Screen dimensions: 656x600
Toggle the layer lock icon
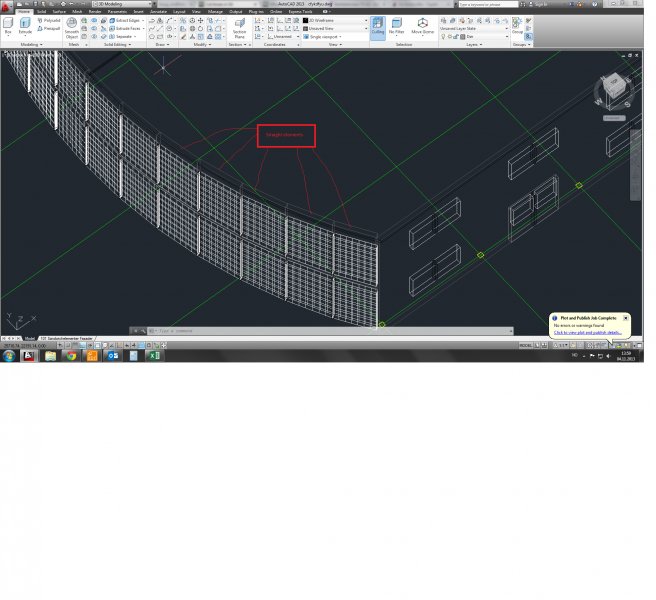tap(456, 37)
